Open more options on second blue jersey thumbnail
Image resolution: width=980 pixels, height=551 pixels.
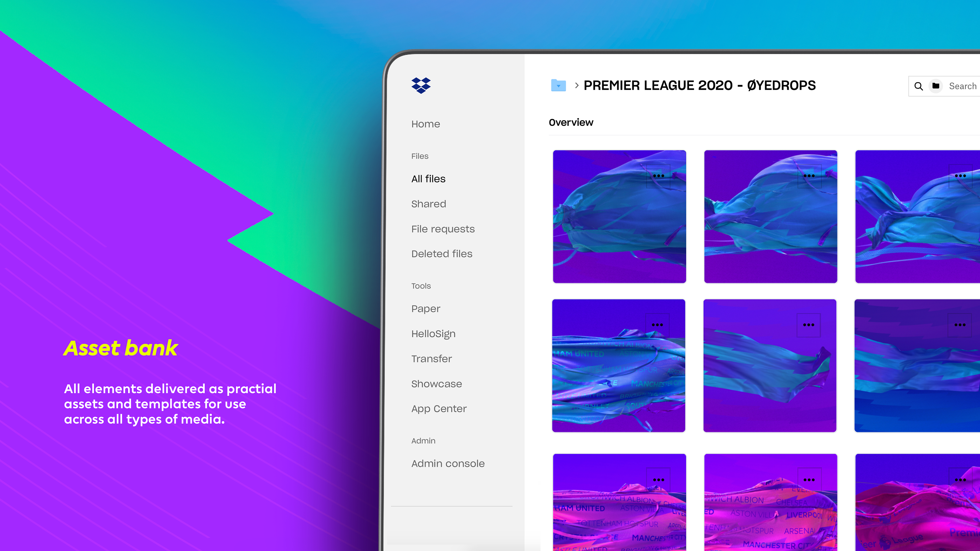click(809, 176)
